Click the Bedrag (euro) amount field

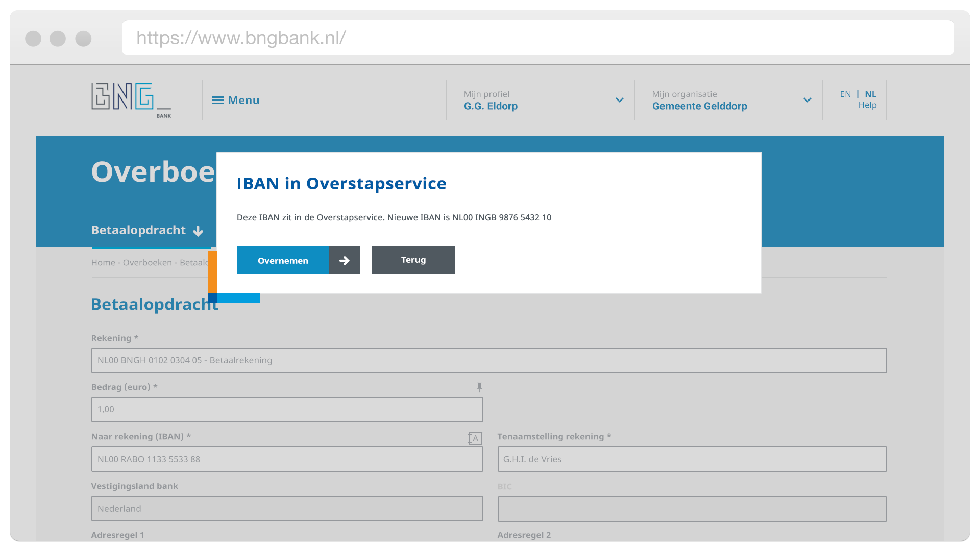pos(287,410)
